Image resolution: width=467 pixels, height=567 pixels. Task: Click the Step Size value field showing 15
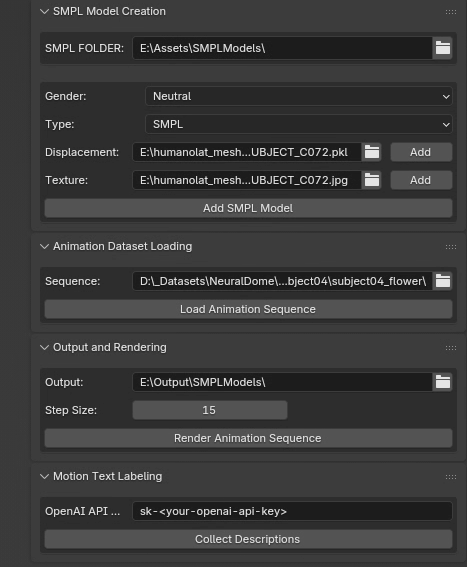(x=210, y=410)
